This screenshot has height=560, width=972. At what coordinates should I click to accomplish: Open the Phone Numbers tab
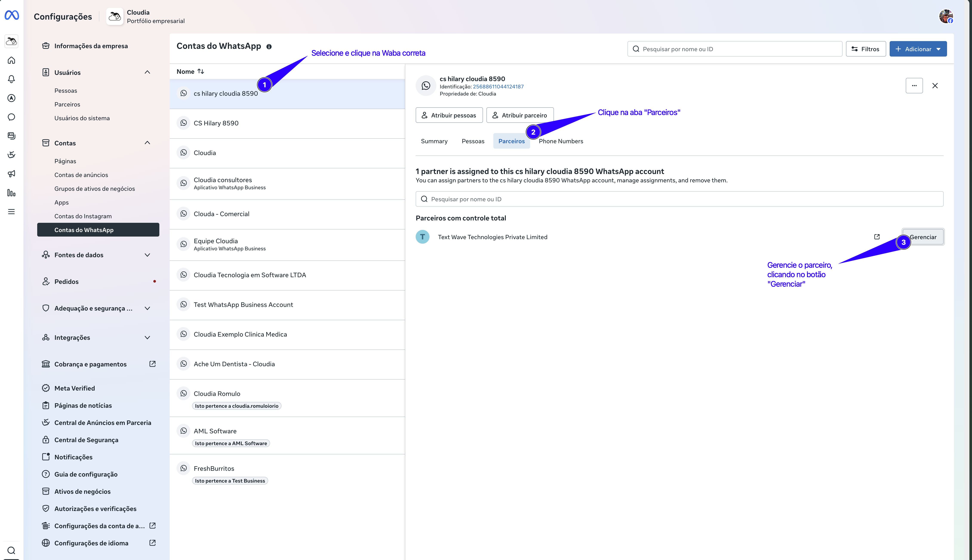pyautogui.click(x=561, y=141)
